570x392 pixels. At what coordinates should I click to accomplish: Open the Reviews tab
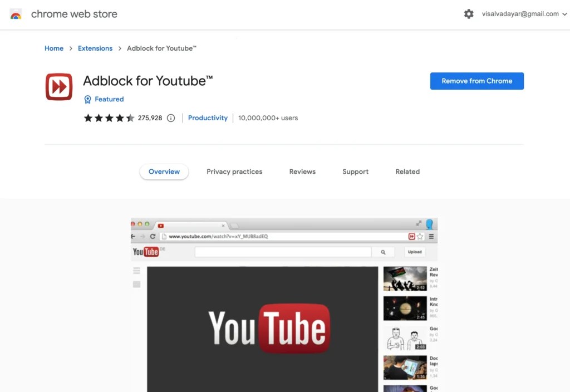[302, 171]
